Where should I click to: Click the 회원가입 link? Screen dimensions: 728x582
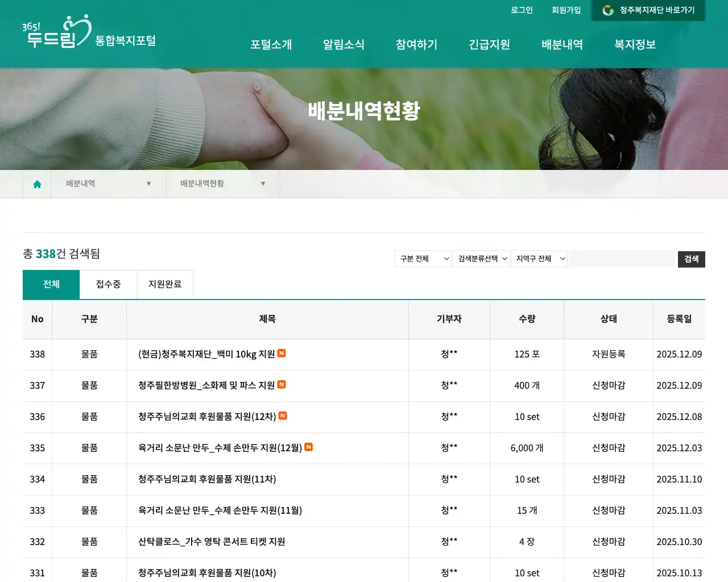[x=566, y=10]
